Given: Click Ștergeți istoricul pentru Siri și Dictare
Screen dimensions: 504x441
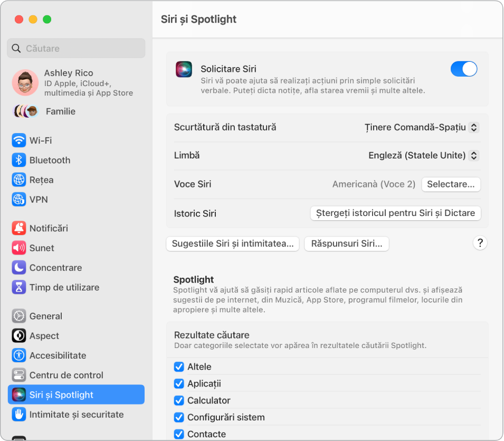Looking at the screenshot, I should (395, 213).
